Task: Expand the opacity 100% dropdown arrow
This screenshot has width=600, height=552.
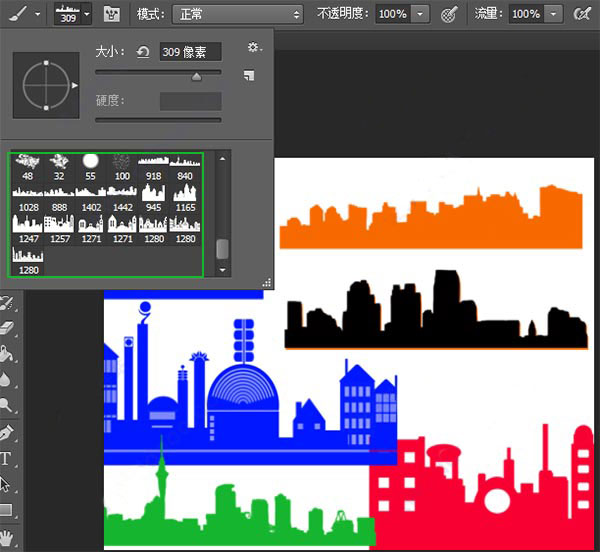Action: 420,14
